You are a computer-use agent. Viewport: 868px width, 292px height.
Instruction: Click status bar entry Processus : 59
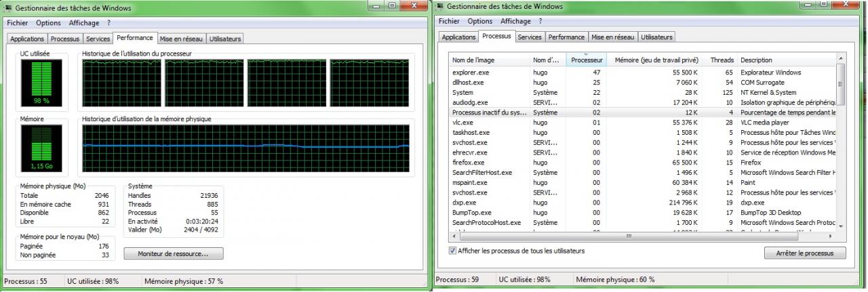coord(457,279)
